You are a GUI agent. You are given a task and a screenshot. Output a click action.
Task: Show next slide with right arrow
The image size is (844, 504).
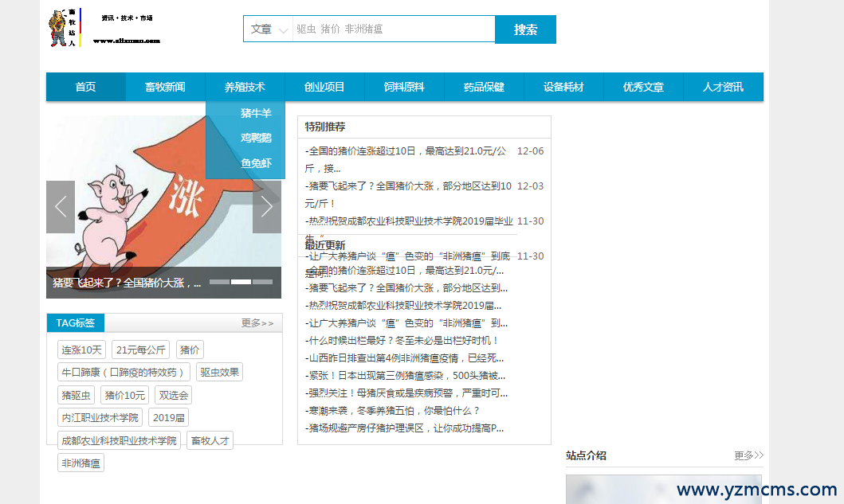(x=266, y=206)
